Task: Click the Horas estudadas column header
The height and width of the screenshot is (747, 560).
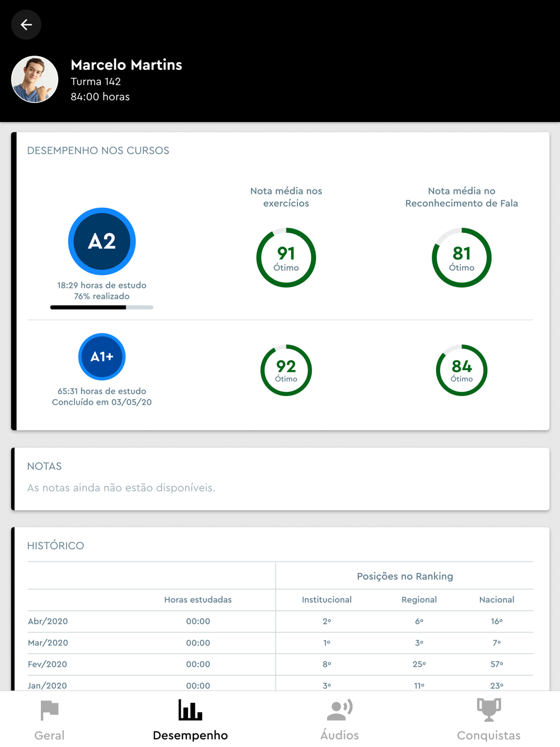Action: coord(198,600)
